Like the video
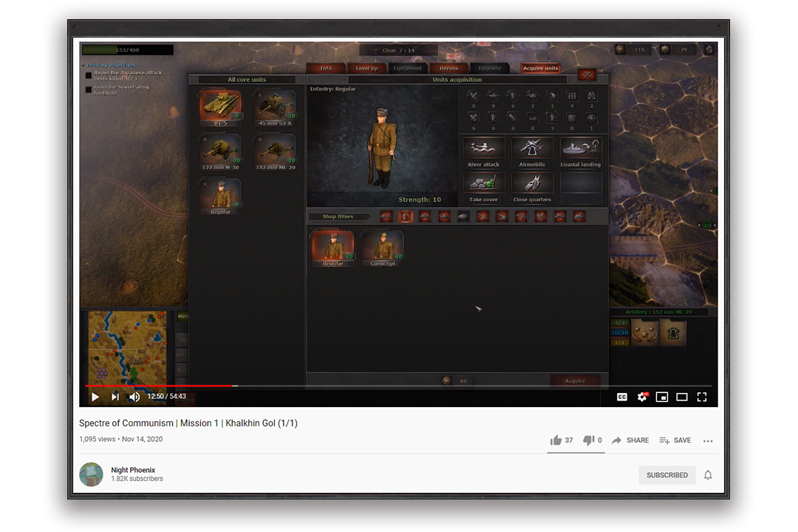Screen dimensions: 798x532 click(x=562, y=440)
